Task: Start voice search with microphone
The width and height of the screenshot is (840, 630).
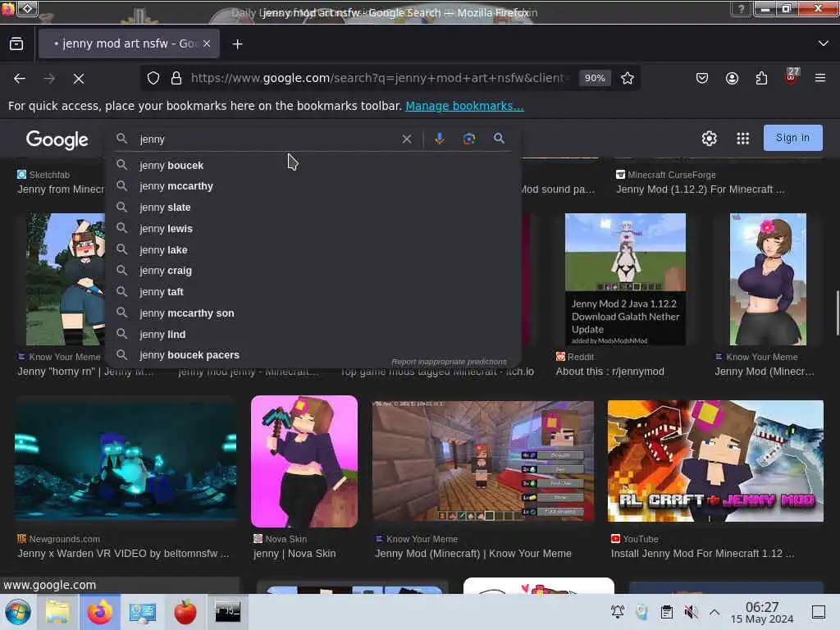Action: coord(440,139)
